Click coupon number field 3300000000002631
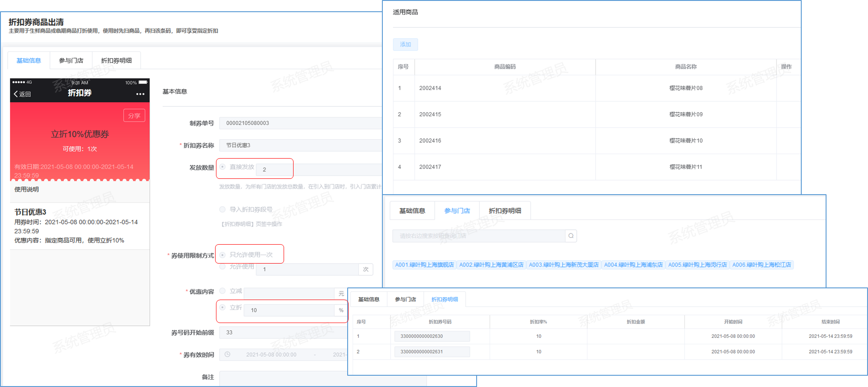Viewport: 868px width, 387px height. (432, 351)
